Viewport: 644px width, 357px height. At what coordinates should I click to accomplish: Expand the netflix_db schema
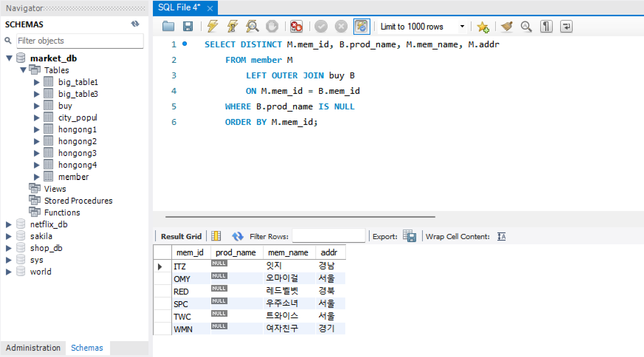9,224
